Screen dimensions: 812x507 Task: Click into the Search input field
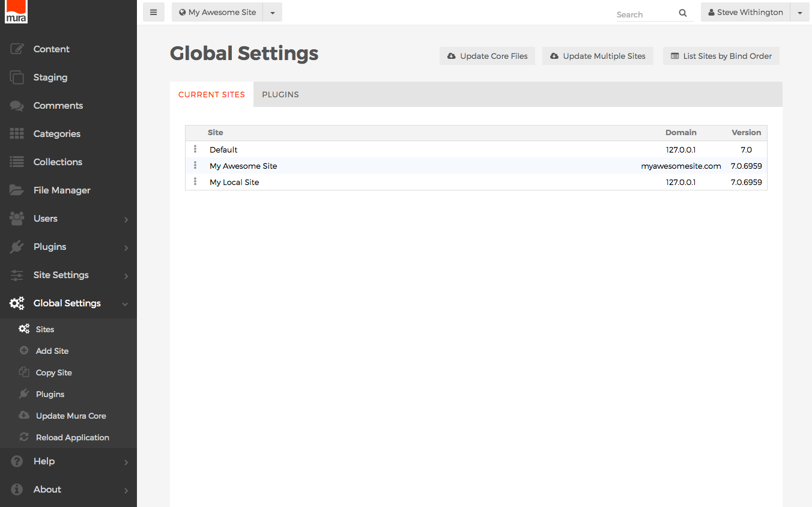[x=644, y=14]
